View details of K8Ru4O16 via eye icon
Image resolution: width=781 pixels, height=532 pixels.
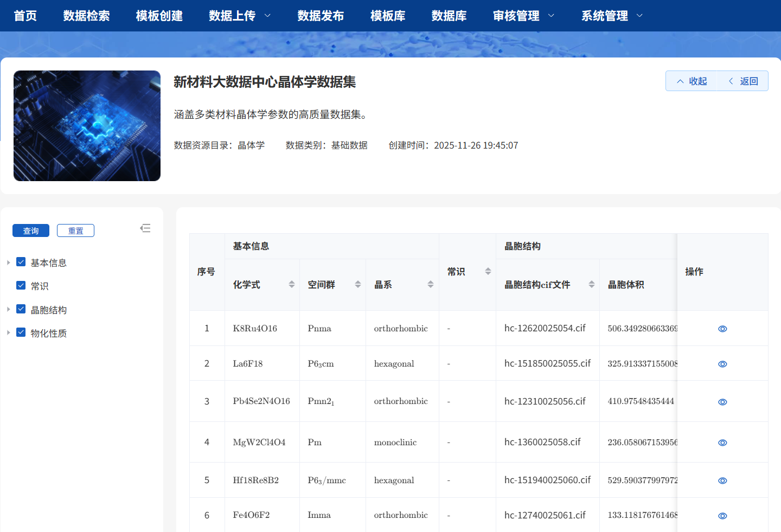tap(722, 329)
